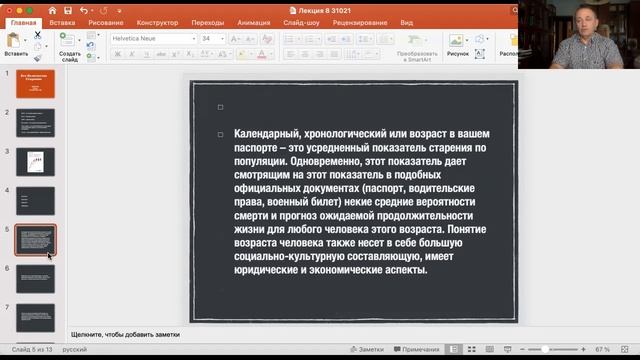Insert a text box
The height and width of the screenshot is (360, 640).
tap(480, 54)
